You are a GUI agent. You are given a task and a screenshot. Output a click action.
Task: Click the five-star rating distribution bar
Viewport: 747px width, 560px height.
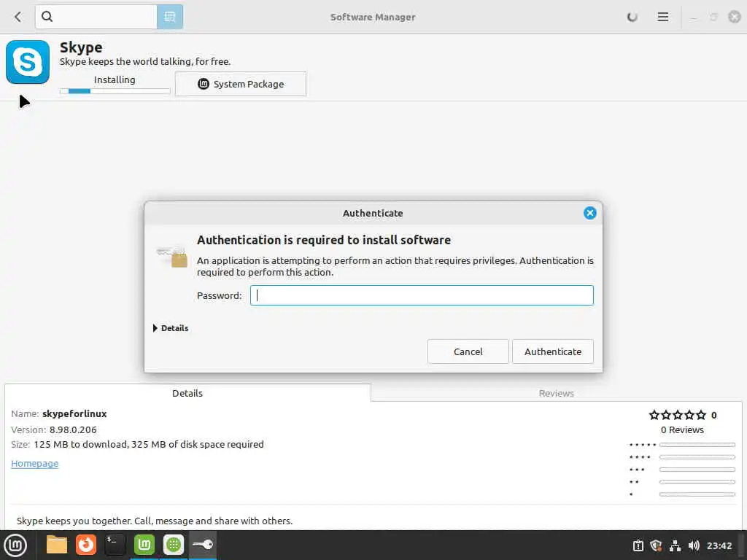point(697,445)
